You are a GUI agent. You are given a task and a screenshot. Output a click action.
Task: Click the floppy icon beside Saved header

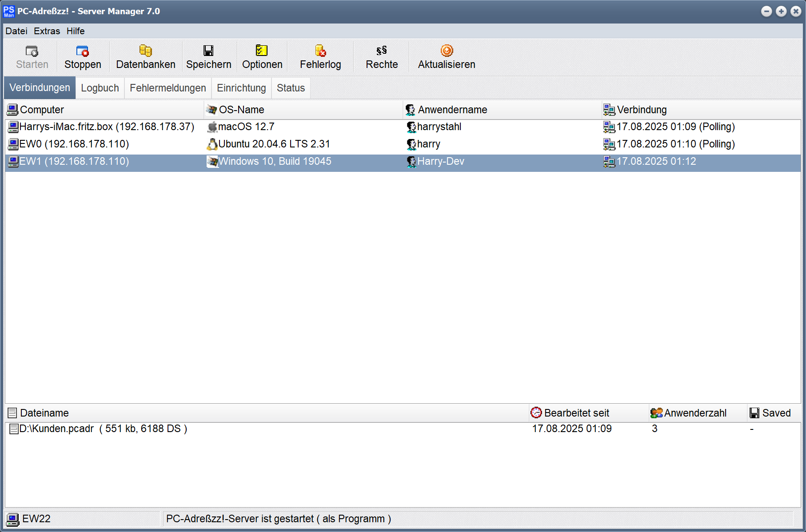click(x=754, y=413)
